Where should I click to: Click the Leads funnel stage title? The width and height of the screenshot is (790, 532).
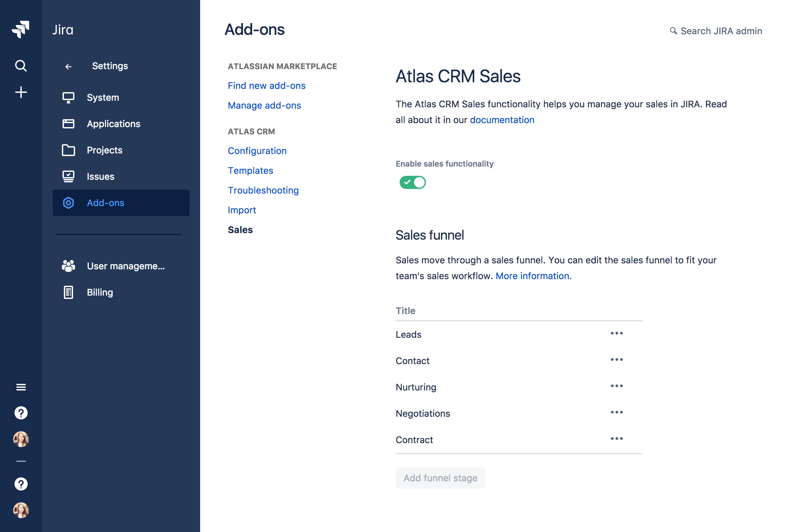[x=408, y=334]
